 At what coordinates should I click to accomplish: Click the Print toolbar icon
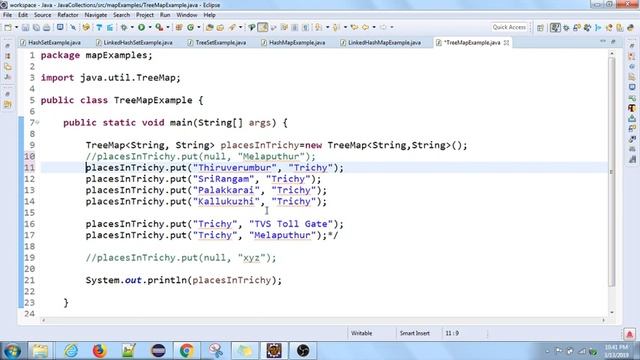point(47,27)
